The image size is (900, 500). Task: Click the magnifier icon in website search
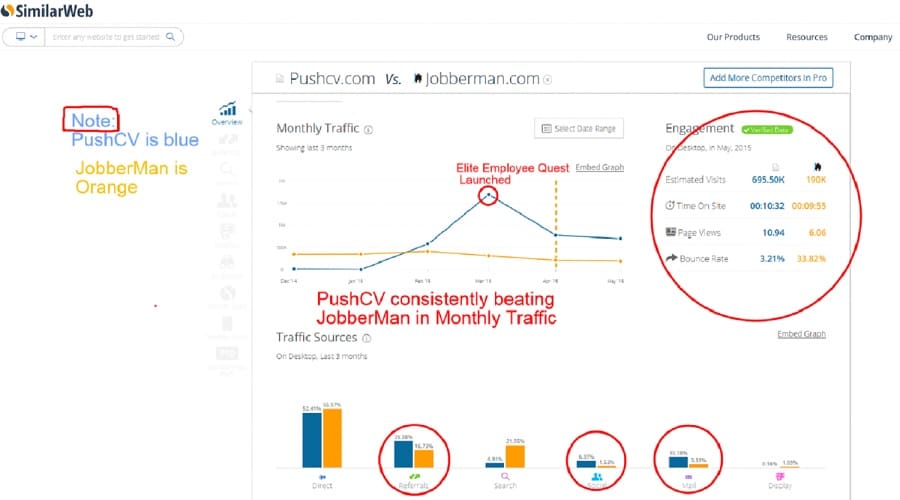tap(170, 37)
